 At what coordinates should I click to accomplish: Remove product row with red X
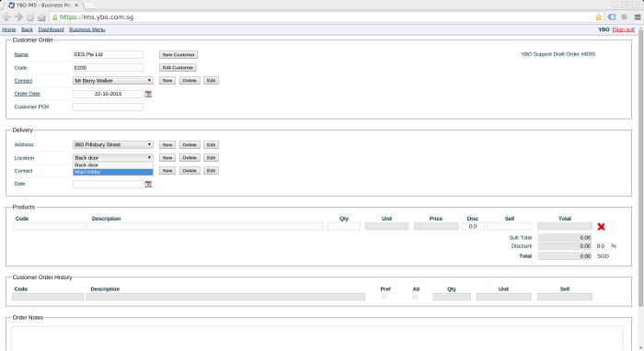[602, 227]
